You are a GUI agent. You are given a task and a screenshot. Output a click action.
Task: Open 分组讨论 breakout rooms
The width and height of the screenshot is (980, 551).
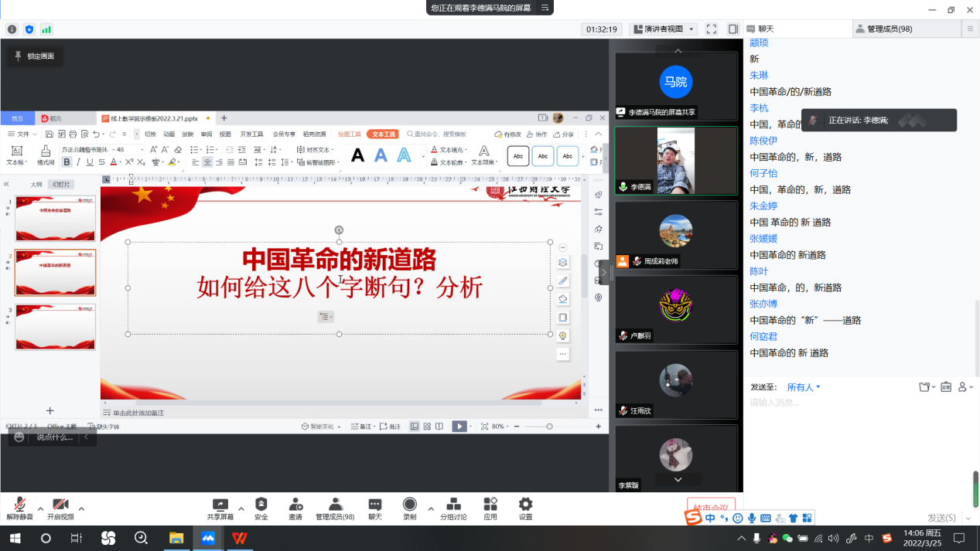pyautogui.click(x=453, y=505)
